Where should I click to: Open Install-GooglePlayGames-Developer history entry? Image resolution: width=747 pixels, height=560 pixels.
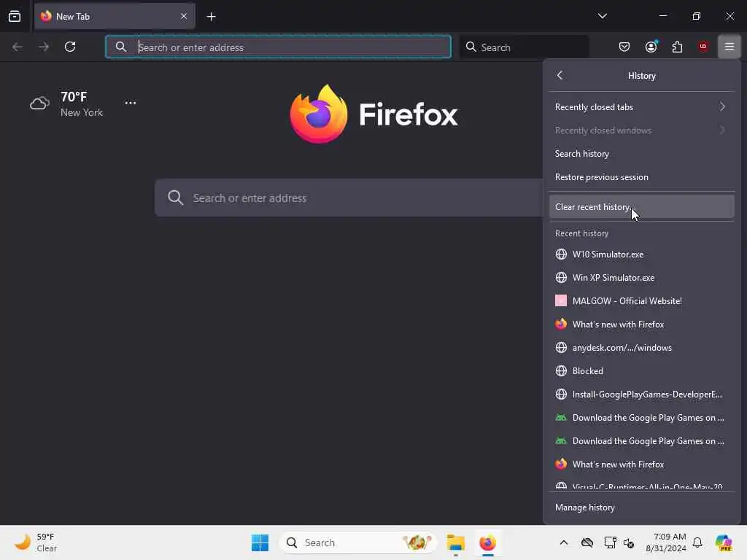[641, 394]
